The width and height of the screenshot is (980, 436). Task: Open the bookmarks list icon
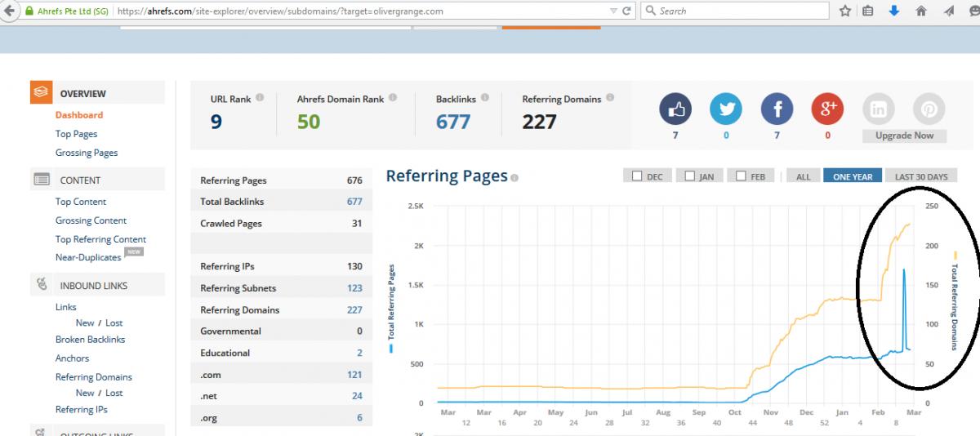point(868,11)
